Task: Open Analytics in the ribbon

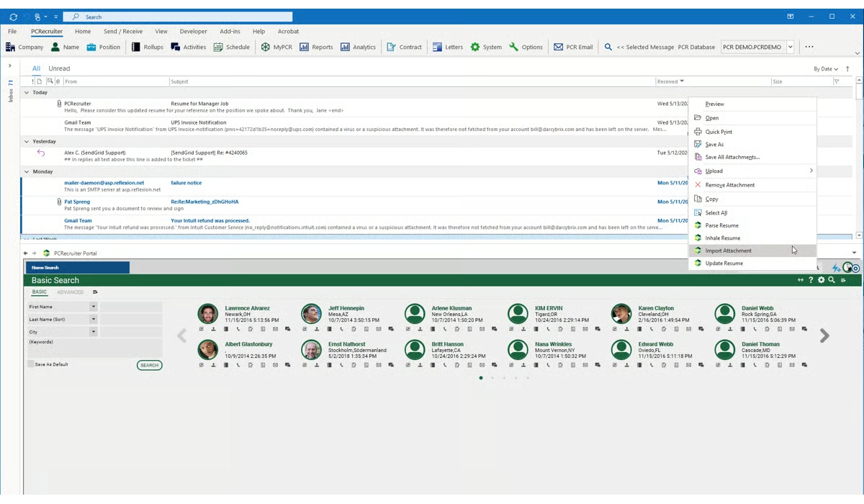Action: pos(358,47)
